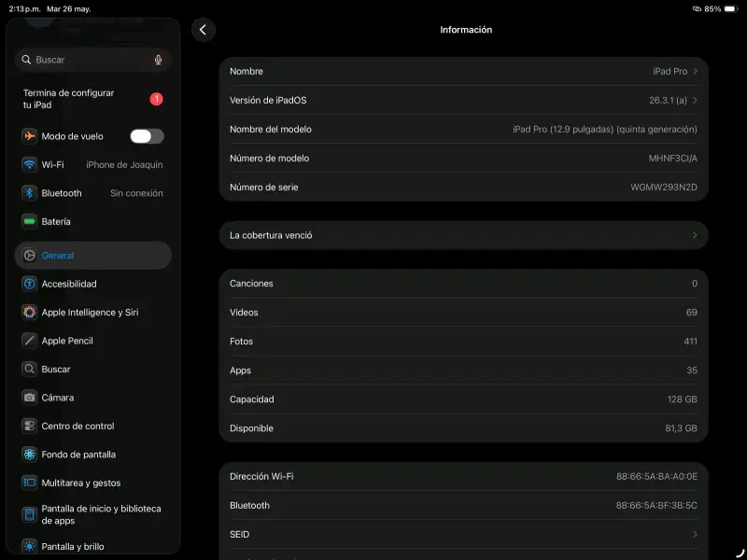Image resolution: width=747 pixels, height=560 pixels.
Task: Open Apple Pencil settings
Action: pos(93,341)
